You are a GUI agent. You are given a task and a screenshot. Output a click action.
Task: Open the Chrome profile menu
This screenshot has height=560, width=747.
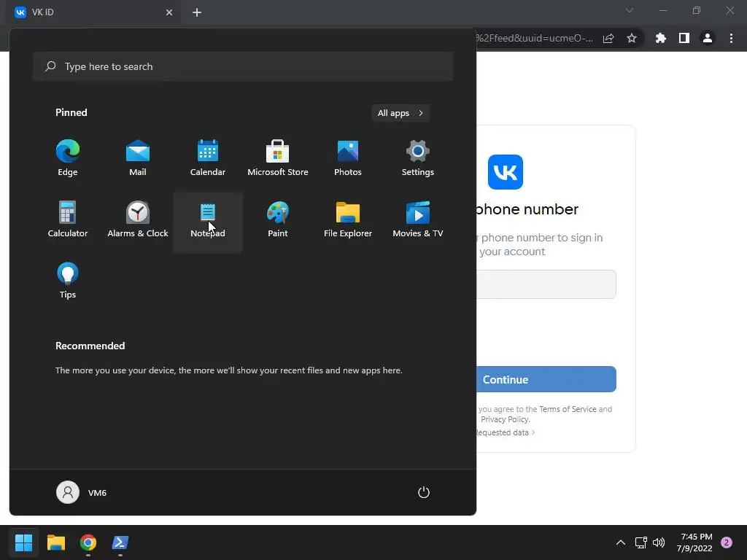pyautogui.click(x=708, y=38)
